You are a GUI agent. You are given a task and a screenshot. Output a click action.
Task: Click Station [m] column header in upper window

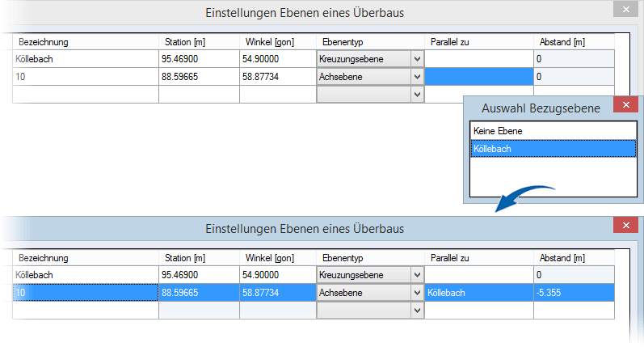200,42
